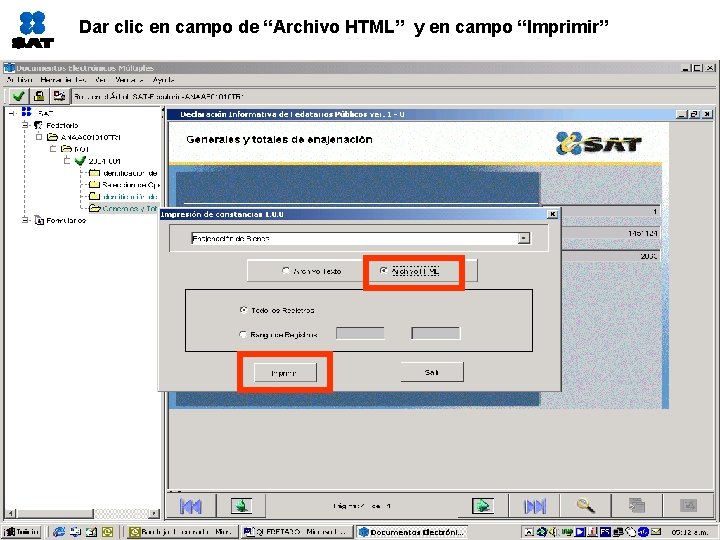Image resolution: width=720 pixels, height=540 pixels.
Task: Close the Impresión de constancias dialog
Action: click(x=552, y=214)
